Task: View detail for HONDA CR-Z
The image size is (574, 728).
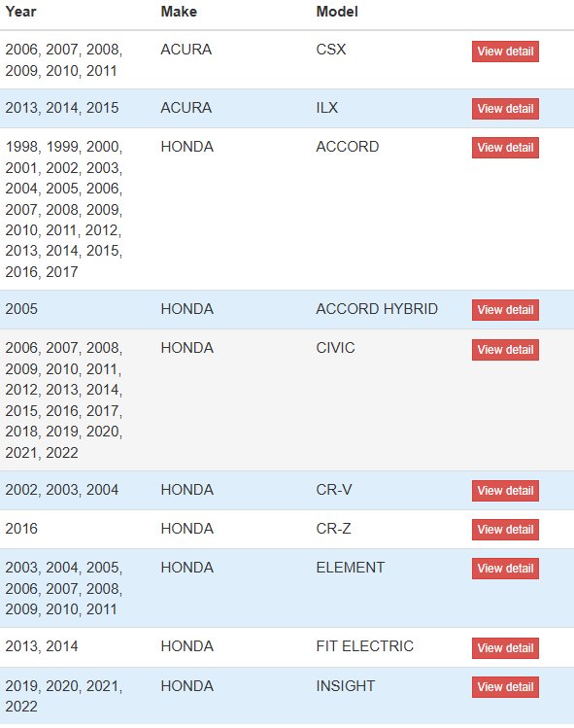Action: coord(505,530)
